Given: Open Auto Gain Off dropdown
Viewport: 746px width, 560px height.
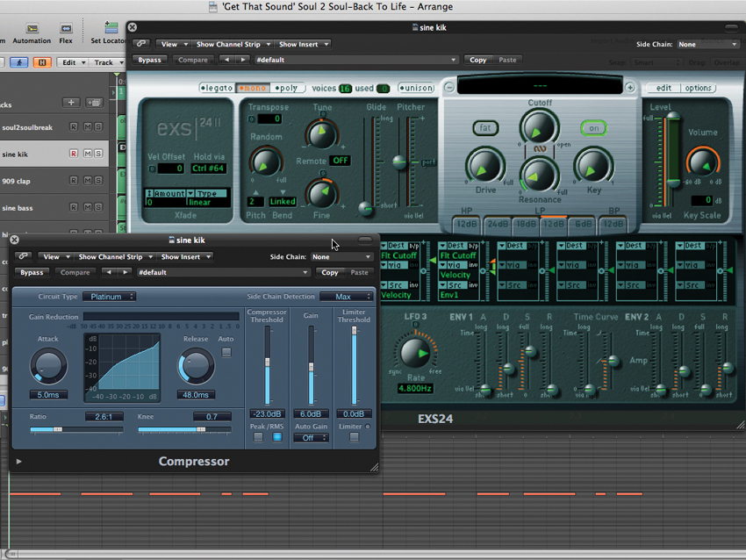Looking at the screenshot, I should click(311, 438).
